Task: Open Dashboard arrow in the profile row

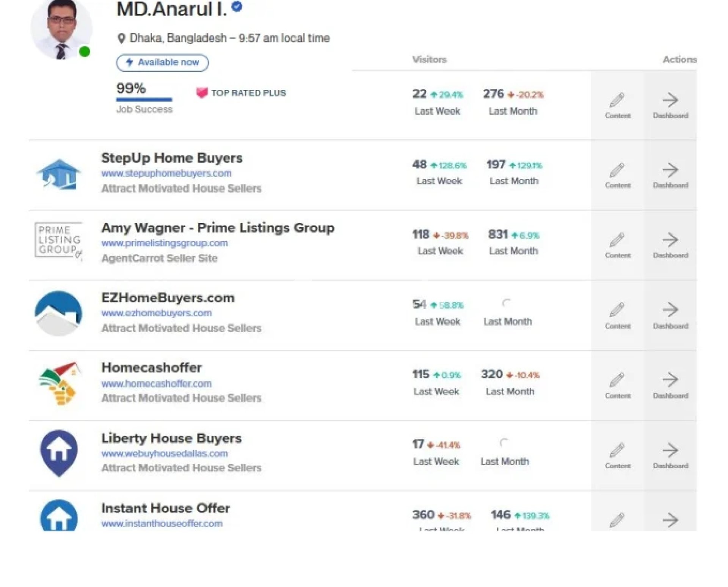Action: tap(670, 100)
